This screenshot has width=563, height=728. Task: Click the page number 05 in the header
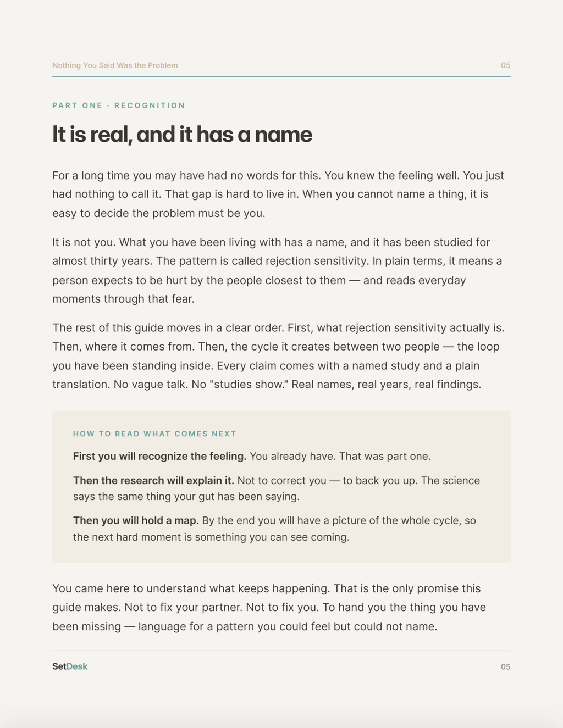pyautogui.click(x=505, y=65)
